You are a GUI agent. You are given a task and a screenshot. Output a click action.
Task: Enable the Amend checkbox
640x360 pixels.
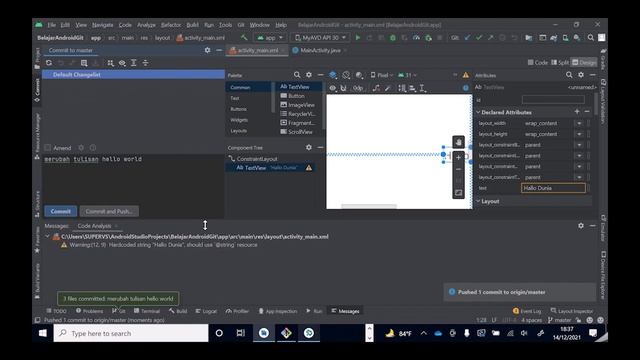tap(48, 148)
